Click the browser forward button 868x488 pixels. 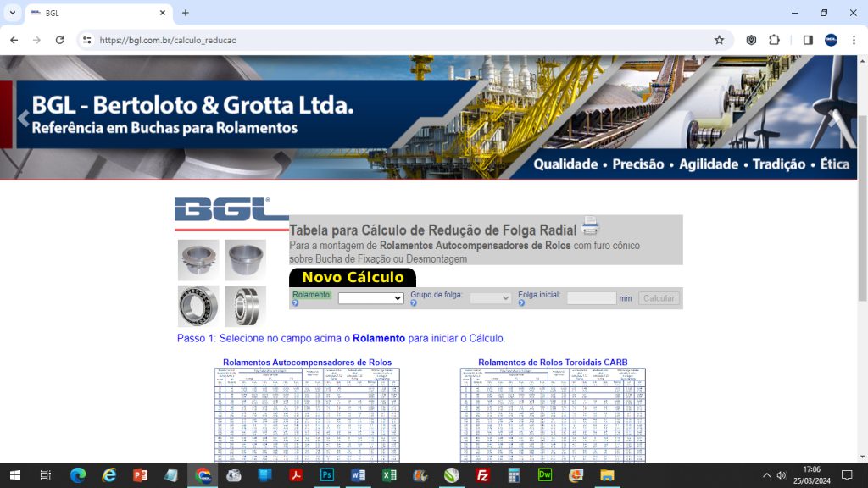click(x=36, y=40)
